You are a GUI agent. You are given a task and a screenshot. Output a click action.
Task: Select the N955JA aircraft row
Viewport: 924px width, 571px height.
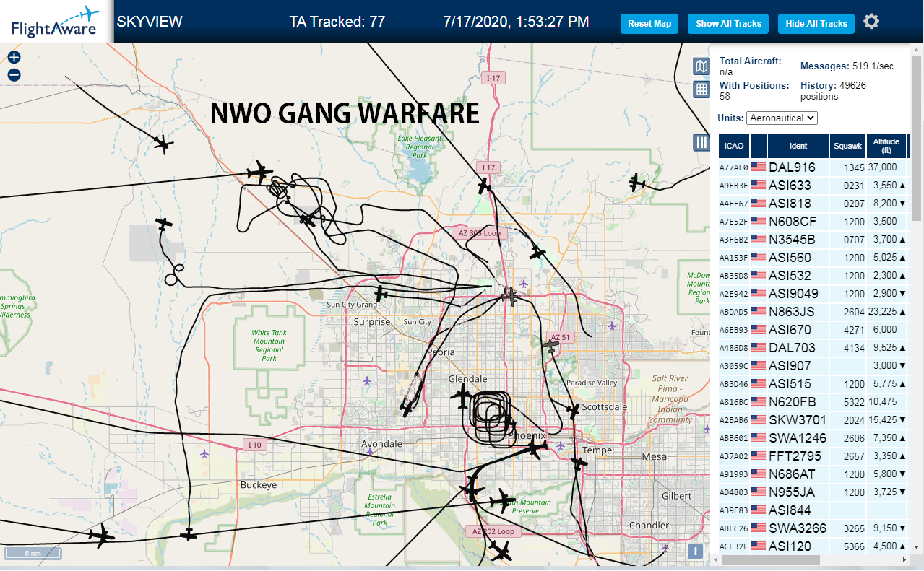[x=813, y=492]
